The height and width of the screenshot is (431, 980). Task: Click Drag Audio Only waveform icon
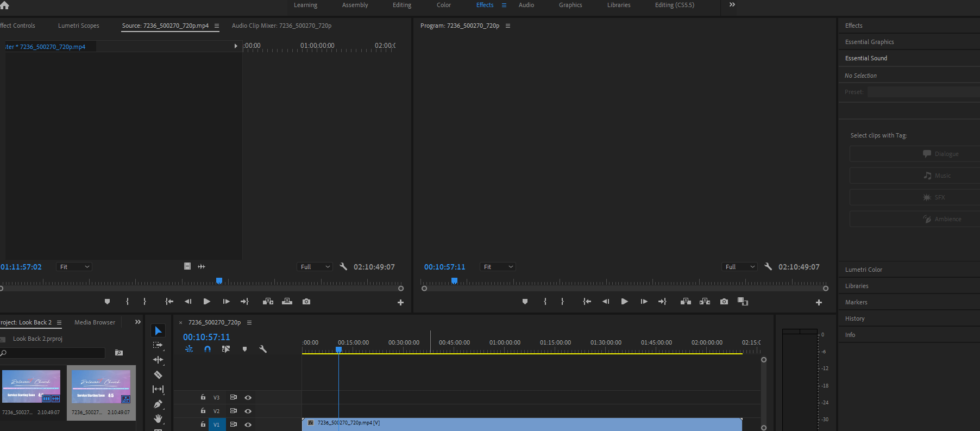click(x=202, y=266)
